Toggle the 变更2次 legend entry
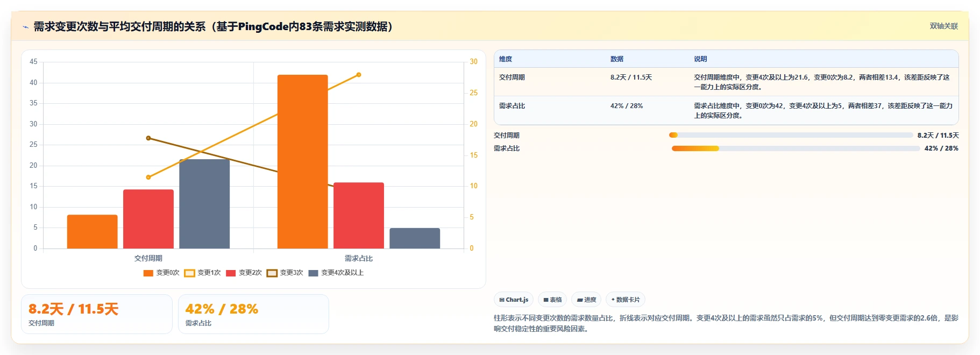980x355 pixels. (x=244, y=273)
